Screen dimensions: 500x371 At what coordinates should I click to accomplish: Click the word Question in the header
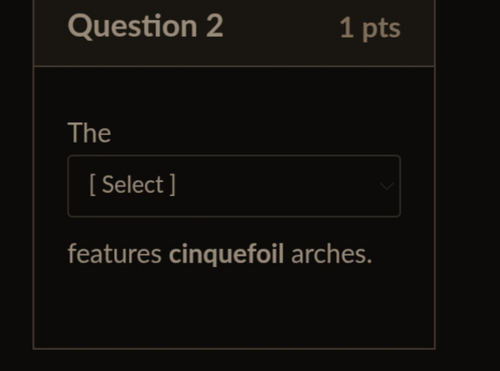[x=133, y=26]
